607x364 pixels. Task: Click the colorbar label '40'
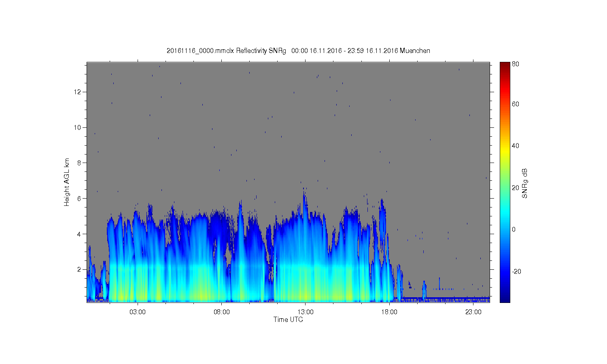pyautogui.click(x=516, y=146)
